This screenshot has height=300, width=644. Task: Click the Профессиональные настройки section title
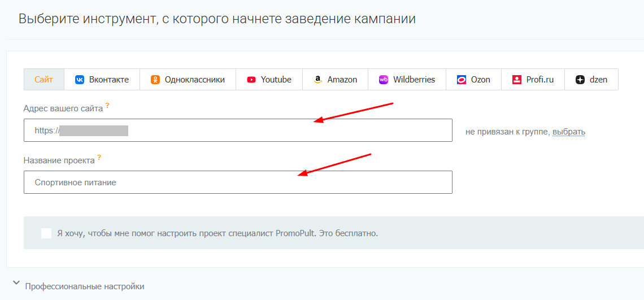[x=84, y=286]
